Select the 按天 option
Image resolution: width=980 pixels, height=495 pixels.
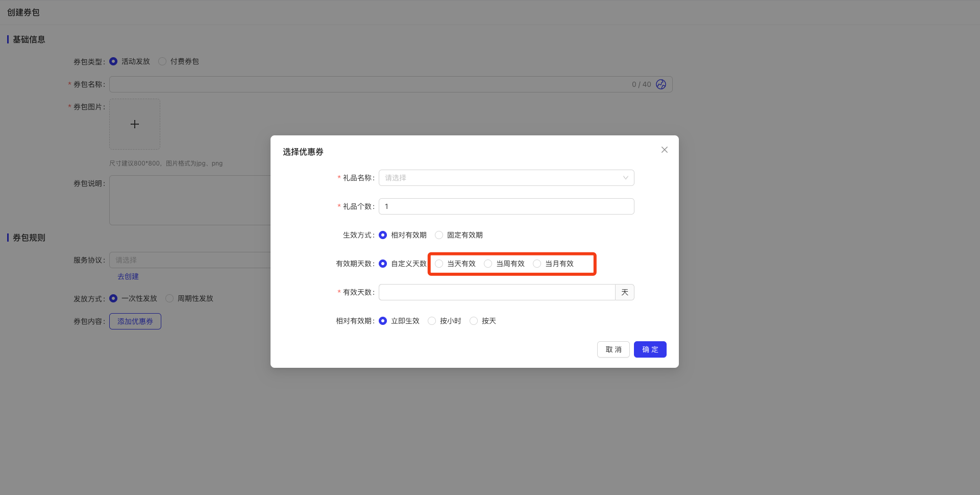pos(474,321)
